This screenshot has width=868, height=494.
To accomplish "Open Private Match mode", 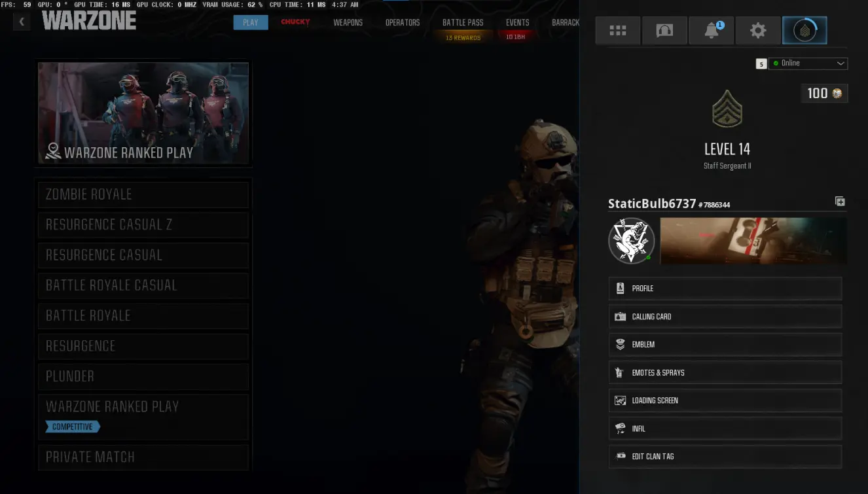I will click(x=143, y=457).
